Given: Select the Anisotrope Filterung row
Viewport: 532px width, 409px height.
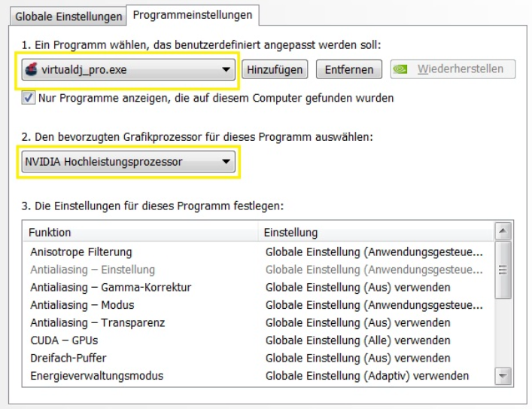Looking at the screenshot, I should [81, 252].
